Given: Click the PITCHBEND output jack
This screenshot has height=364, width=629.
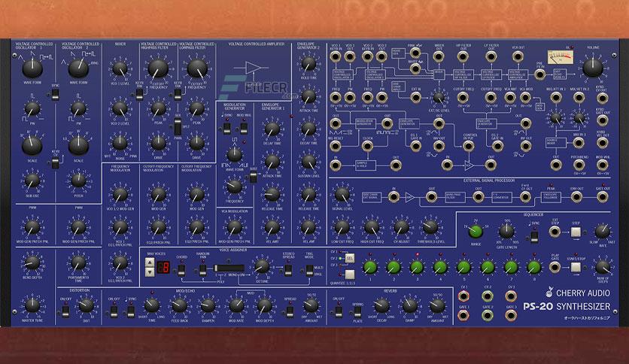Looking at the screenshot, I should 579,165.
